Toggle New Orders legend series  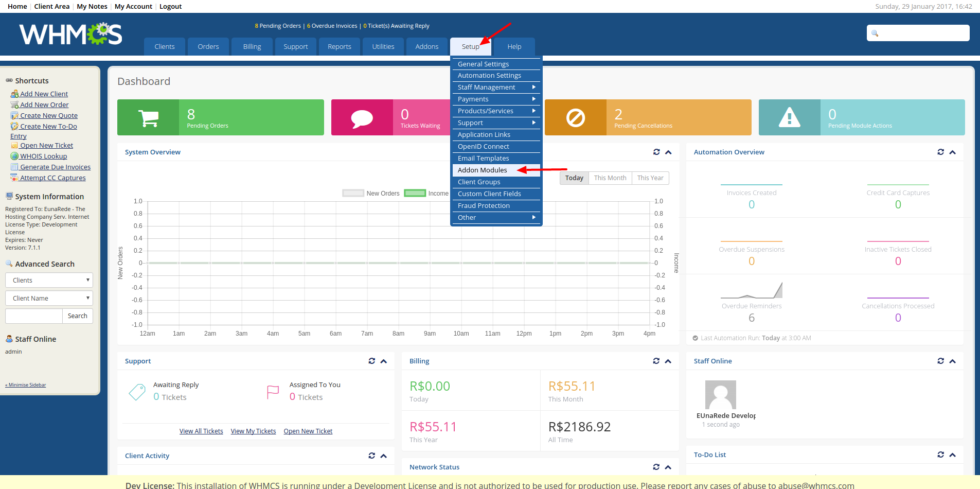[353, 194]
